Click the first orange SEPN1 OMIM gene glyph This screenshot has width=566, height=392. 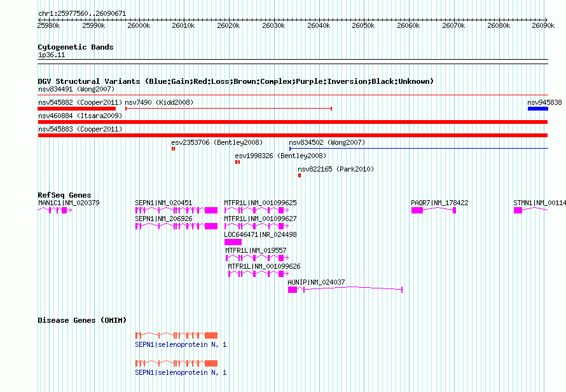(177, 335)
